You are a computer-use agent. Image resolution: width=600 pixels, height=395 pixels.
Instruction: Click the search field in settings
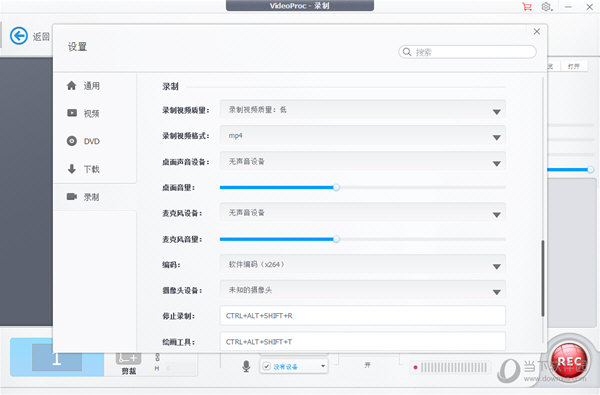pos(467,52)
